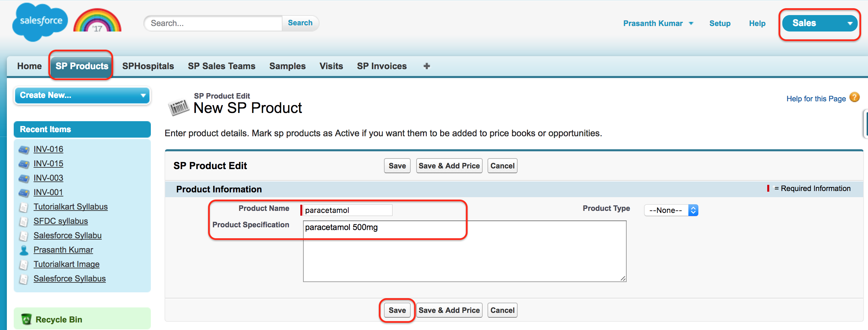This screenshot has height=330, width=868.
Task: Open Prasanth Kumar recent item link
Action: pyautogui.click(x=63, y=250)
